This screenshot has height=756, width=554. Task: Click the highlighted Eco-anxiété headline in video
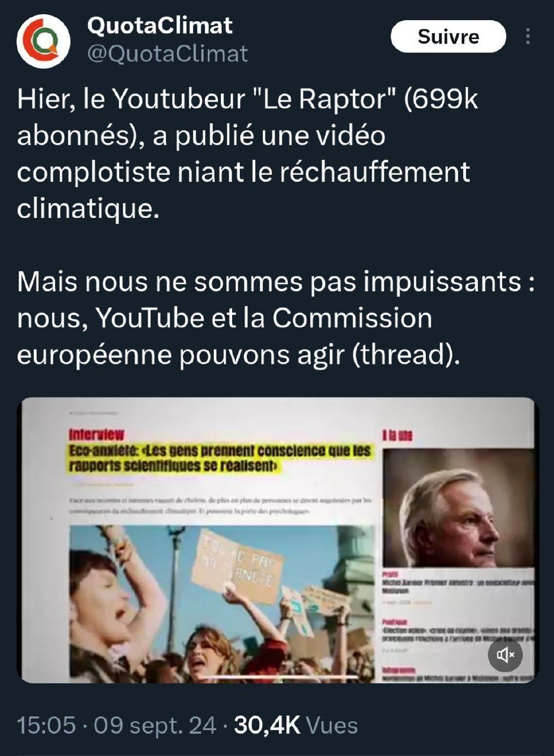(x=220, y=459)
